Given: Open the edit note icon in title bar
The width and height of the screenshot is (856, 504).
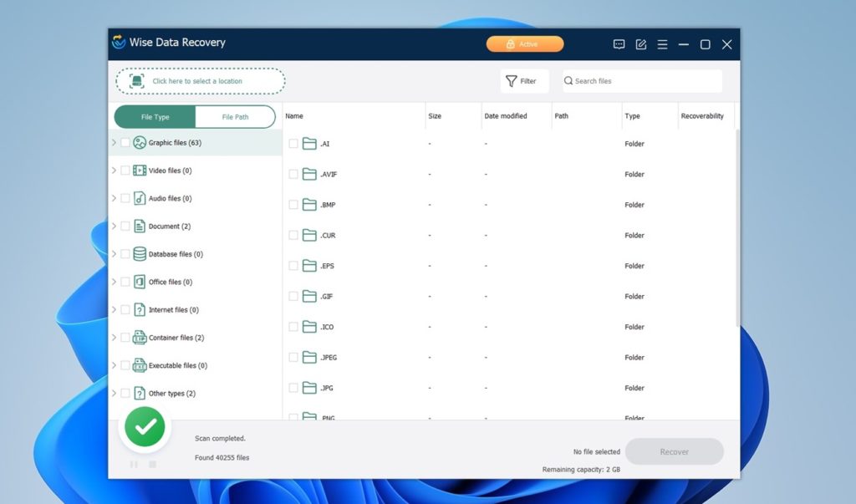Looking at the screenshot, I should 641,44.
